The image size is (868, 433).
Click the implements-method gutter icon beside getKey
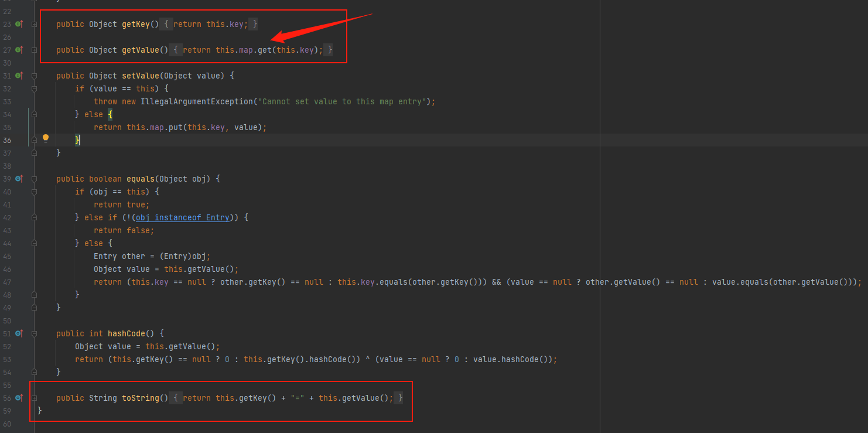[x=19, y=24]
